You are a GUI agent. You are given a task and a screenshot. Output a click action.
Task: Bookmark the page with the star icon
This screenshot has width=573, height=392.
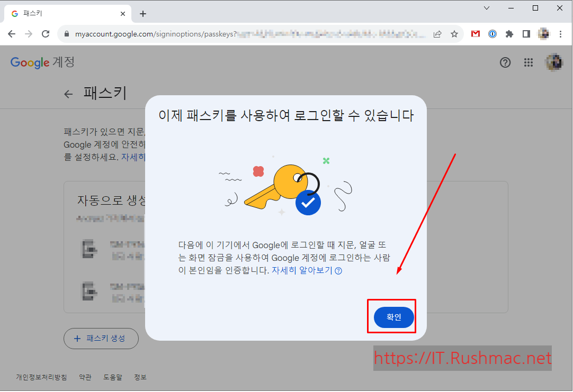454,33
